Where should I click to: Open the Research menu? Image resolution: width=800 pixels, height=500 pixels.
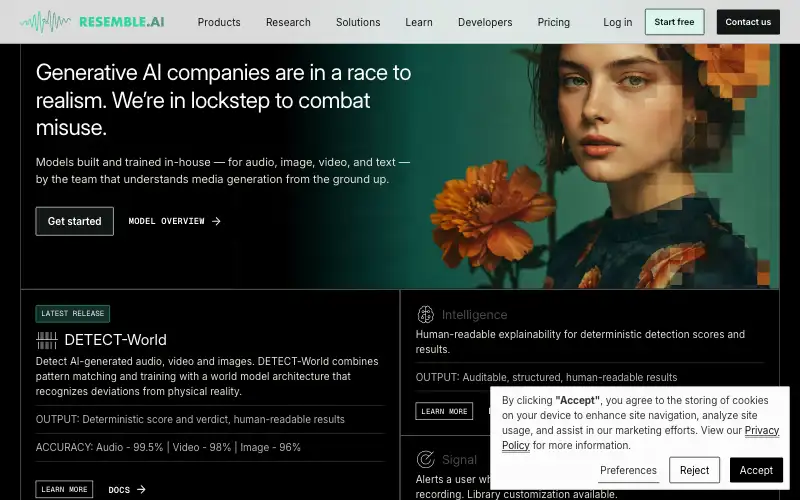pyautogui.click(x=288, y=22)
